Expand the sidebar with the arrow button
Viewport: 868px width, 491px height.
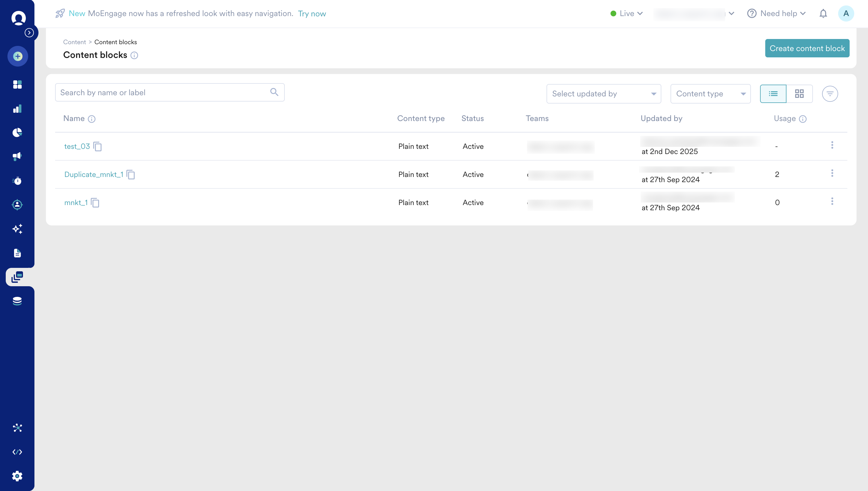coord(29,33)
